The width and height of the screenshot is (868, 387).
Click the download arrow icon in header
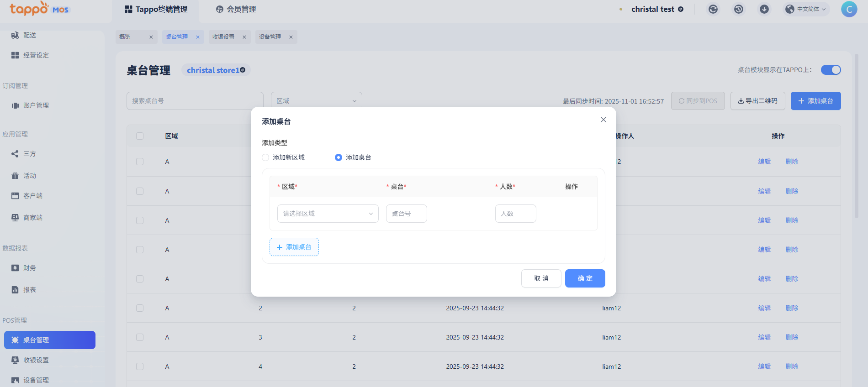(x=764, y=9)
